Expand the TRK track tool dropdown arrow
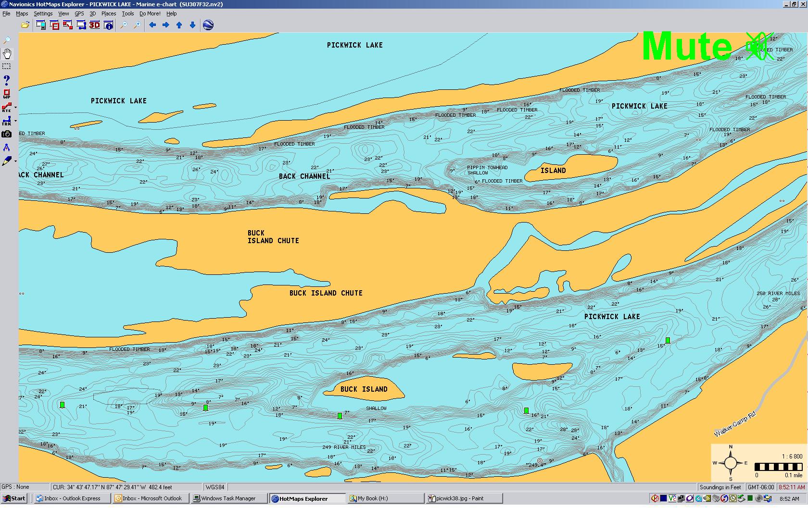This screenshot has width=808, height=532. [x=16, y=121]
